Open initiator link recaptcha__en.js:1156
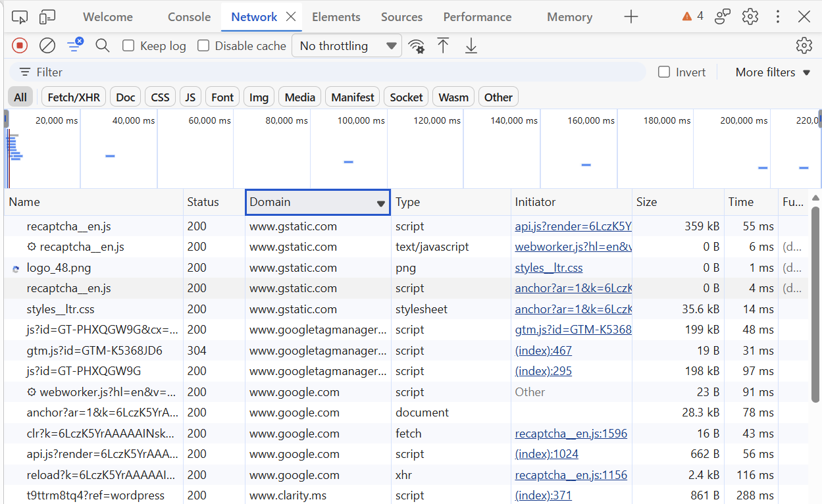The width and height of the screenshot is (822, 504). [x=571, y=475]
